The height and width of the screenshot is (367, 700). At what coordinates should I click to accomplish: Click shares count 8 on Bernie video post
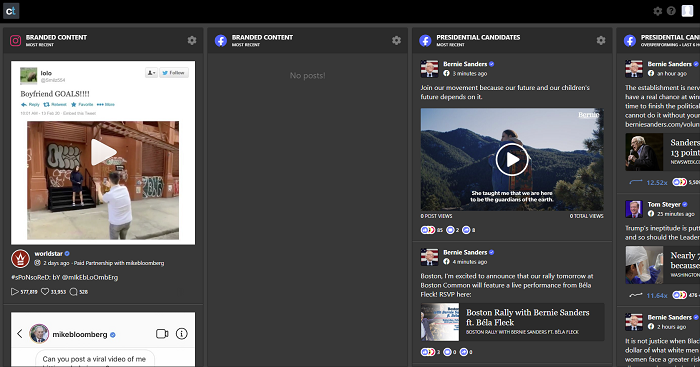(468, 230)
